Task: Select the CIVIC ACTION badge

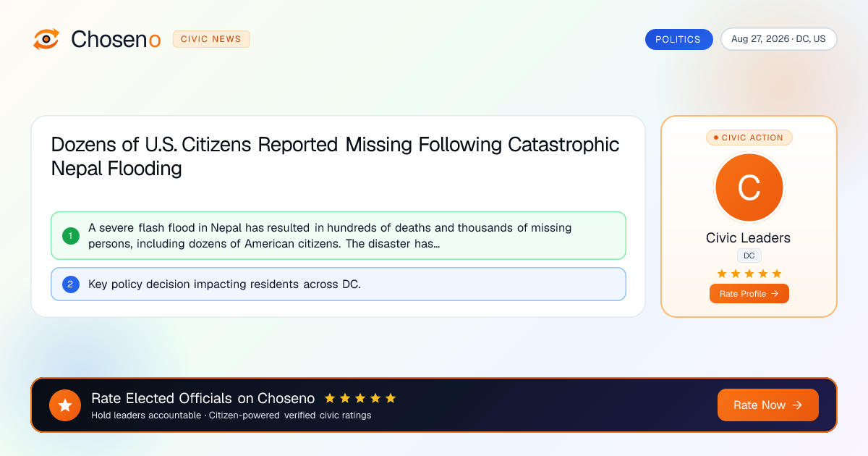Action: [749, 138]
